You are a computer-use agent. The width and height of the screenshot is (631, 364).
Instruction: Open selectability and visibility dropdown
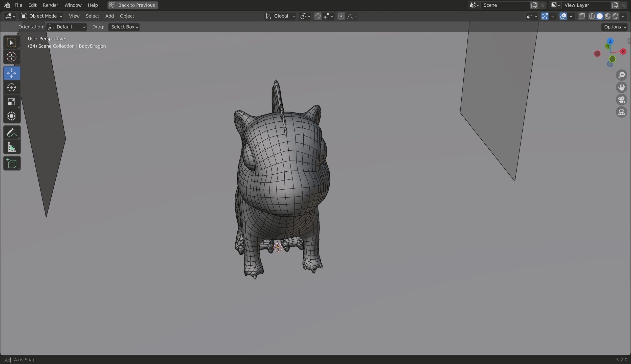(532, 16)
